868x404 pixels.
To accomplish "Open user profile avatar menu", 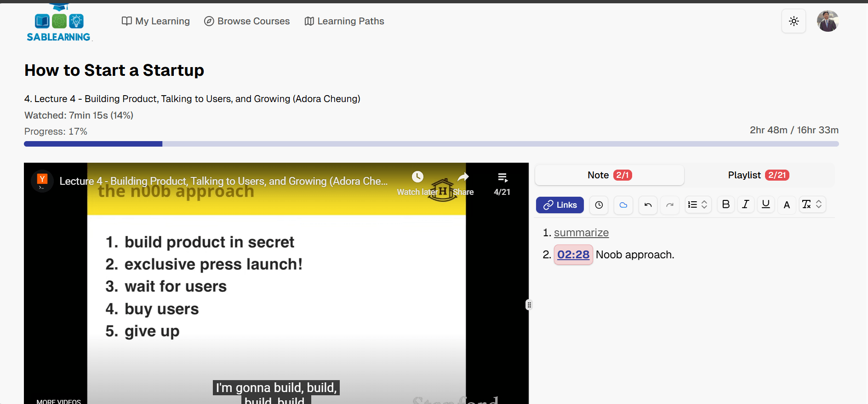I will pos(828,21).
